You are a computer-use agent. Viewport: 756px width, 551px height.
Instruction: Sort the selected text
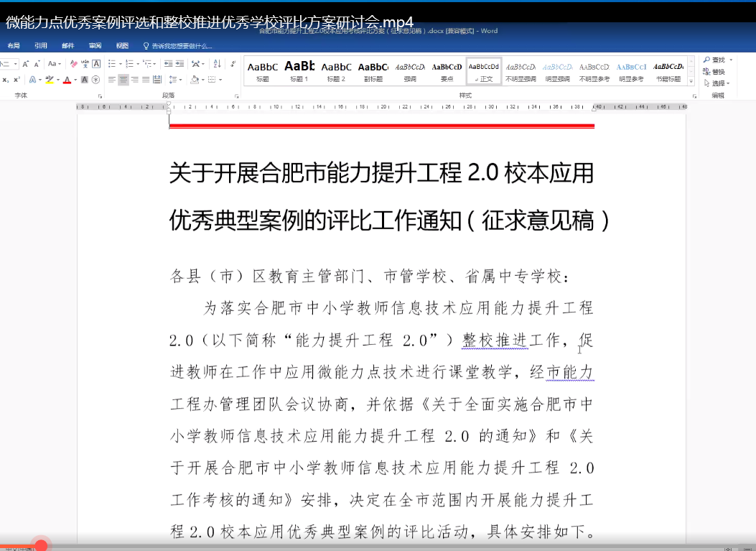[217, 64]
